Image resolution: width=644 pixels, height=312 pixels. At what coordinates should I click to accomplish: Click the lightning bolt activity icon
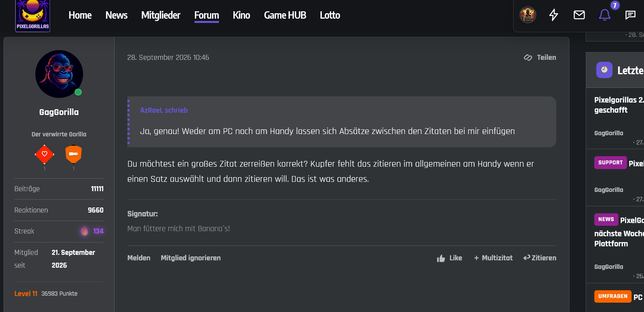coord(554,15)
